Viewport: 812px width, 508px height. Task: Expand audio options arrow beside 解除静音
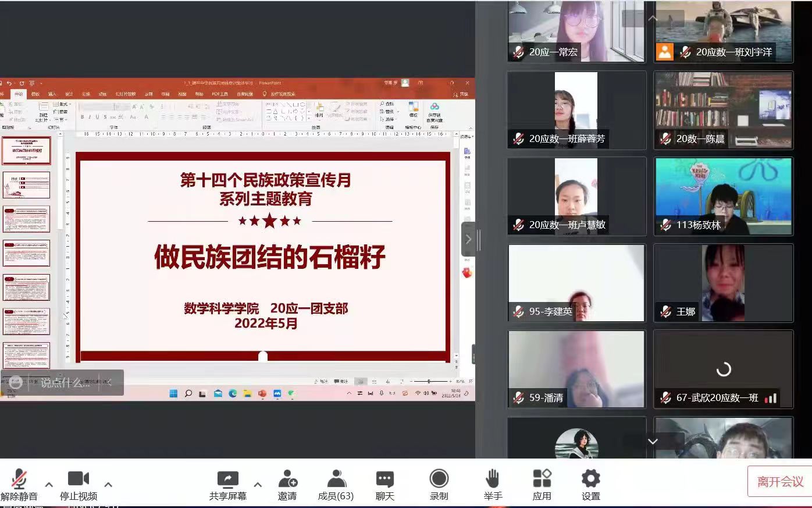(x=49, y=484)
